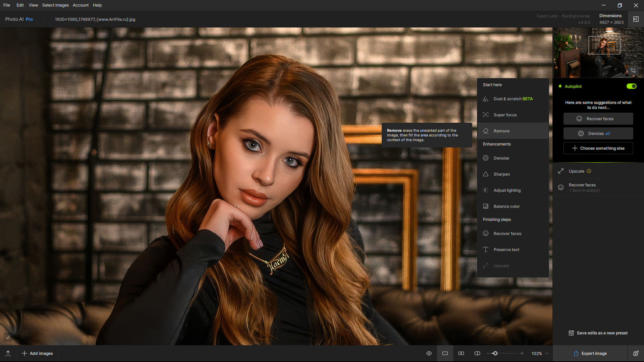The width and height of the screenshot is (644, 362).
Task: Toggle the right panel collapse icon
Action: point(636,19)
